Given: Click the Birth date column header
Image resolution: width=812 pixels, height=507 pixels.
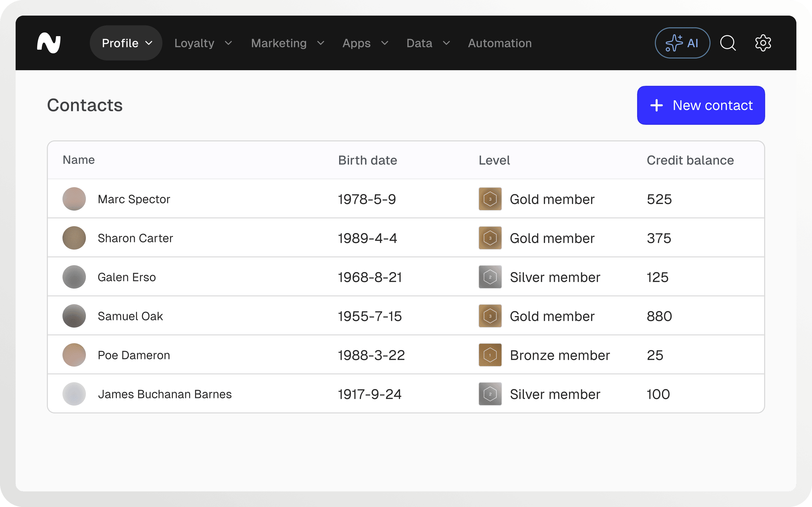Looking at the screenshot, I should (x=367, y=160).
